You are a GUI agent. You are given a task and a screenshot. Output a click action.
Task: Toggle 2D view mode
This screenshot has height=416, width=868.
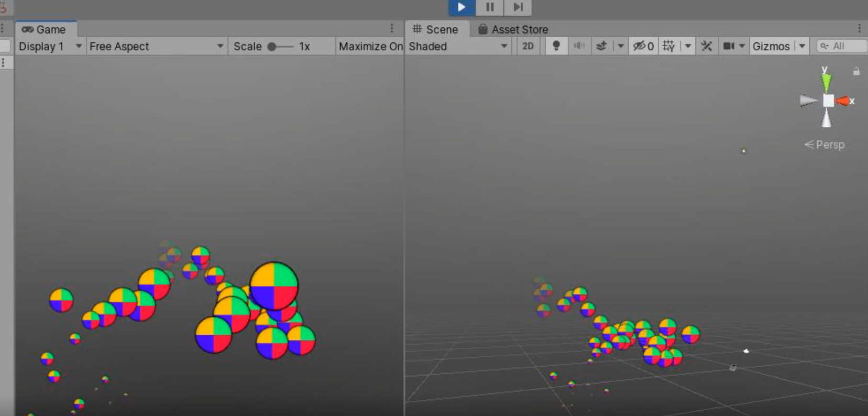pos(528,46)
